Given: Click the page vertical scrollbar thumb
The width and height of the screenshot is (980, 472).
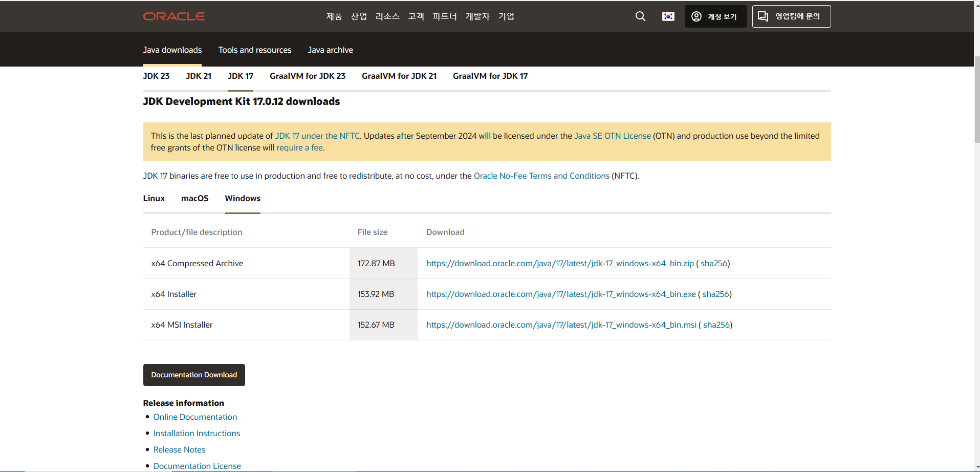Looking at the screenshot, I should tap(976, 100).
